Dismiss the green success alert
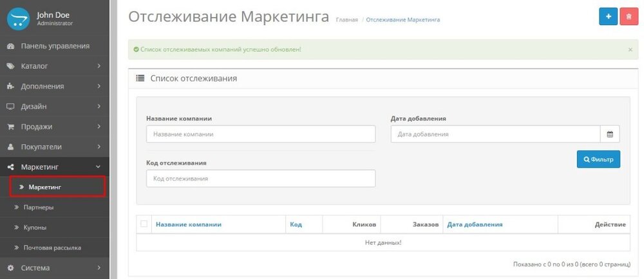 coord(630,50)
